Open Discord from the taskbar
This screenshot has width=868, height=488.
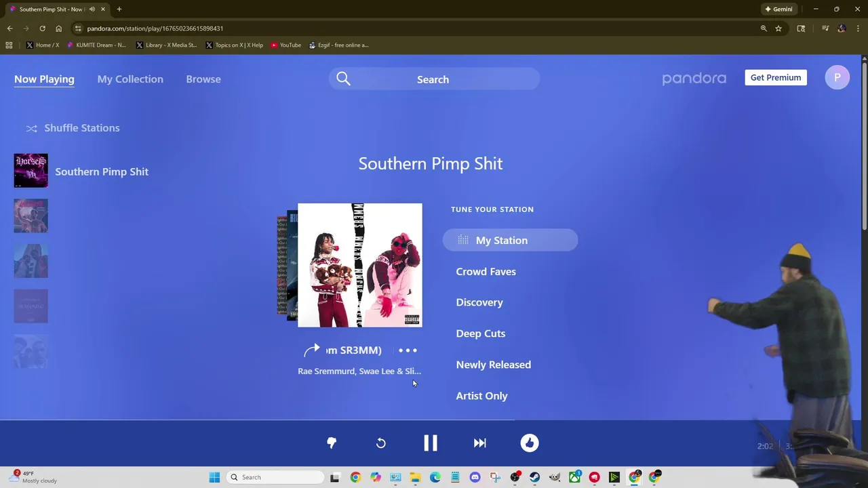pyautogui.click(x=475, y=477)
